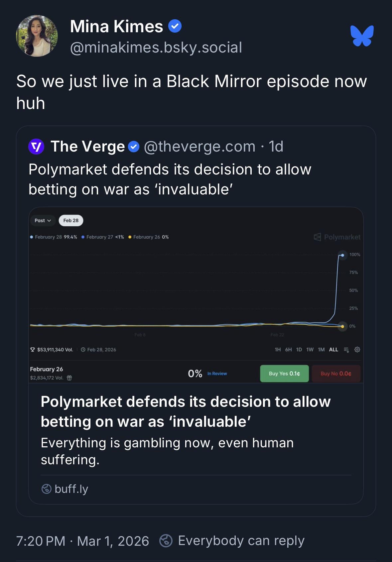Click the gift icon beside February 26 volume
This screenshot has height=562, width=392.
[x=69, y=378]
